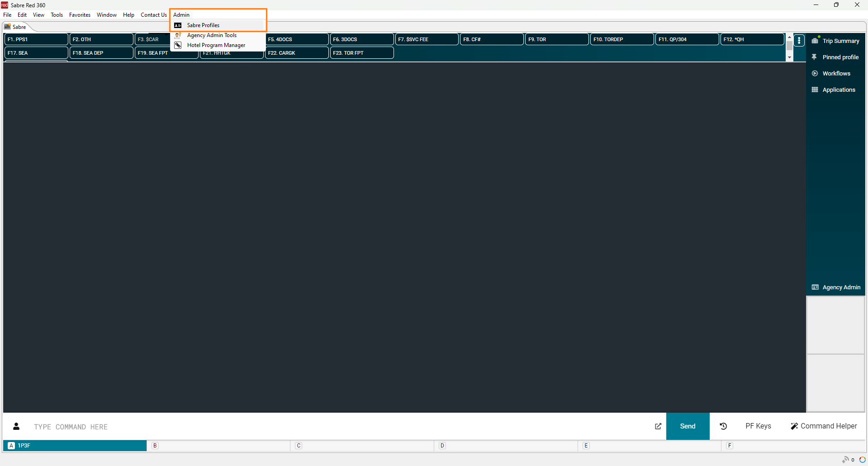Click the F22. CARGK quick key
This screenshot has height=466, width=868.
tap(297, 53)
